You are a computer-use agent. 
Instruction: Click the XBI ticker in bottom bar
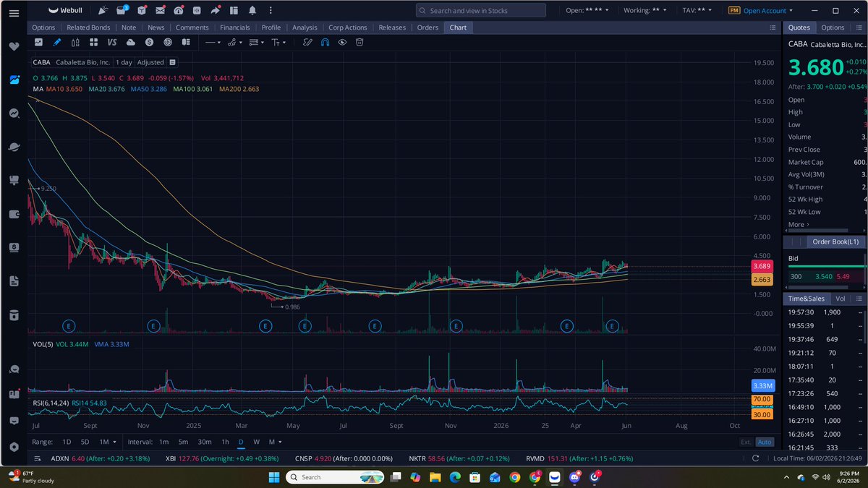(171, 458)
